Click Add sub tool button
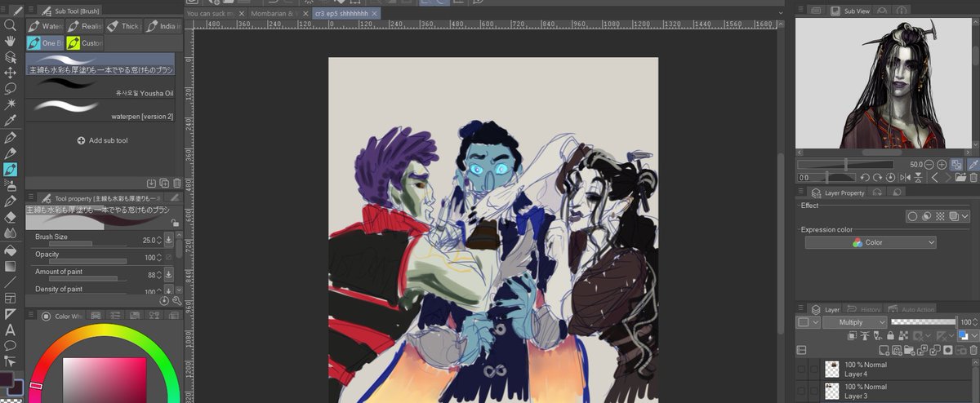The height and width of the screenshot is (403, 980). [102, 140]
